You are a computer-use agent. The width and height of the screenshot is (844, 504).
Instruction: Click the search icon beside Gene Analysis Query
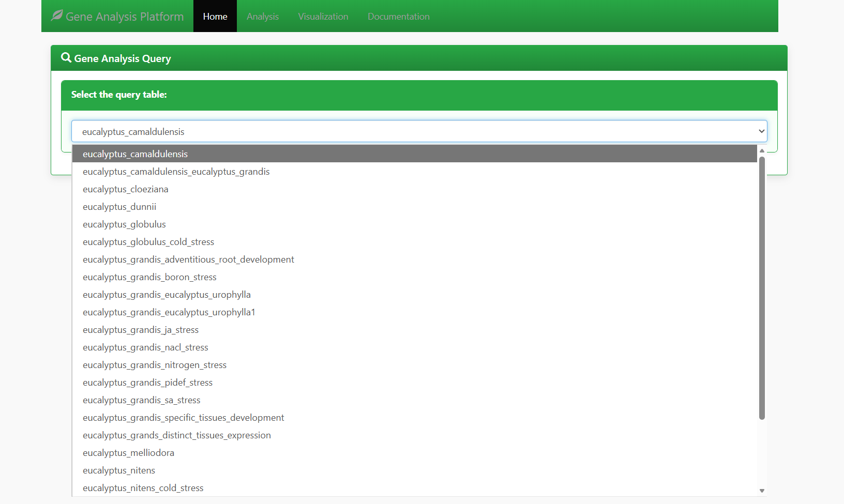(x=66, y=57)
